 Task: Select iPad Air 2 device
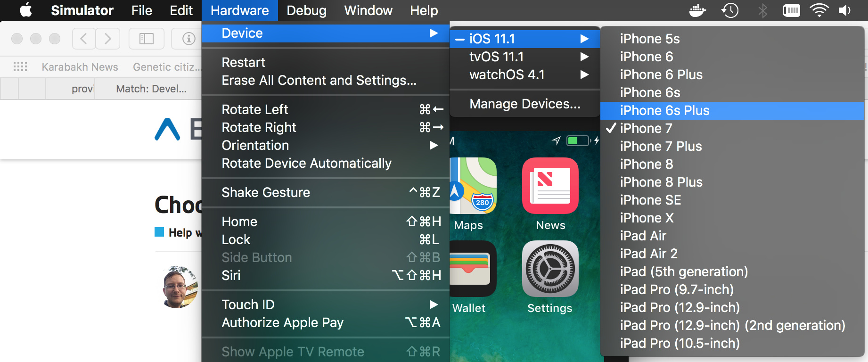coord(732,254)
